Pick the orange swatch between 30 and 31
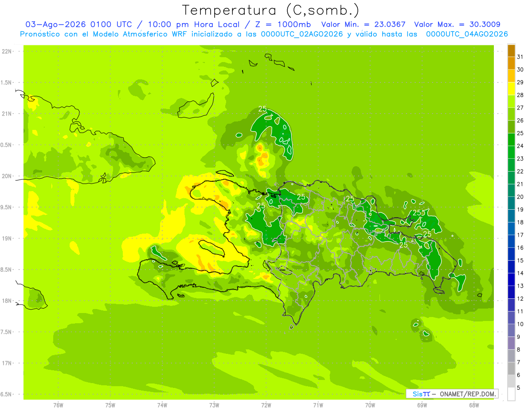The height and width of the screenshot is (411, 532). [511, 63]
